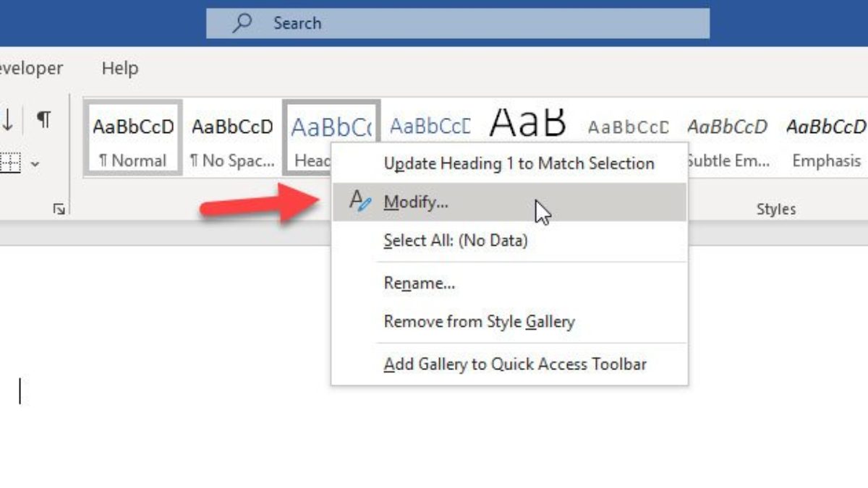
Task: Click the Sort arrow icon
Action: 8,121
